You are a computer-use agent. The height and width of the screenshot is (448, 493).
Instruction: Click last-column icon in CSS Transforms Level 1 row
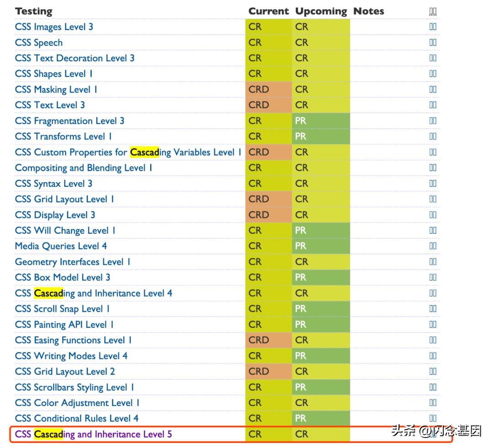click(433, 136)
